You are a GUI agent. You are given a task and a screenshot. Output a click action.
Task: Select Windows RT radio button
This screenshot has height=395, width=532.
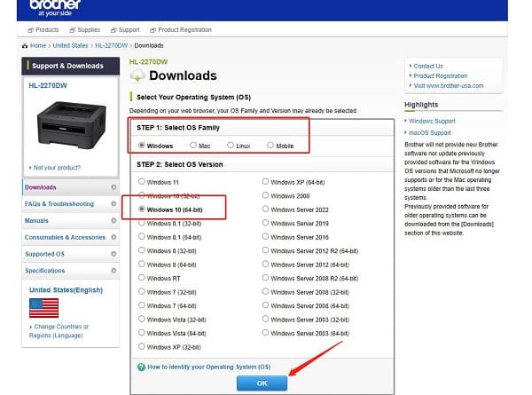[142, 278]
